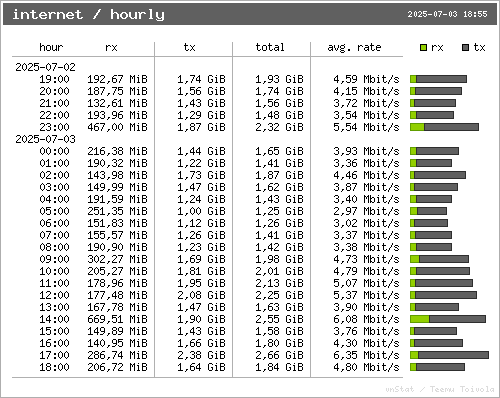Image resolution: width=500 pixels, height=398 pixels.
Task: Click the vnStat / Teemu Toivola footer
Action: pos(440,389)
